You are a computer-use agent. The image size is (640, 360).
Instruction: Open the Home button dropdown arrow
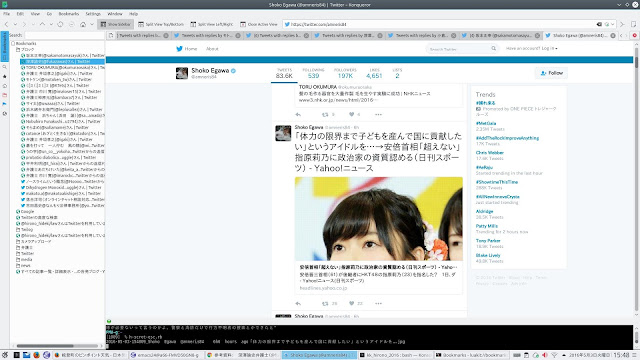pyautogui.click(x=92, y=24)
